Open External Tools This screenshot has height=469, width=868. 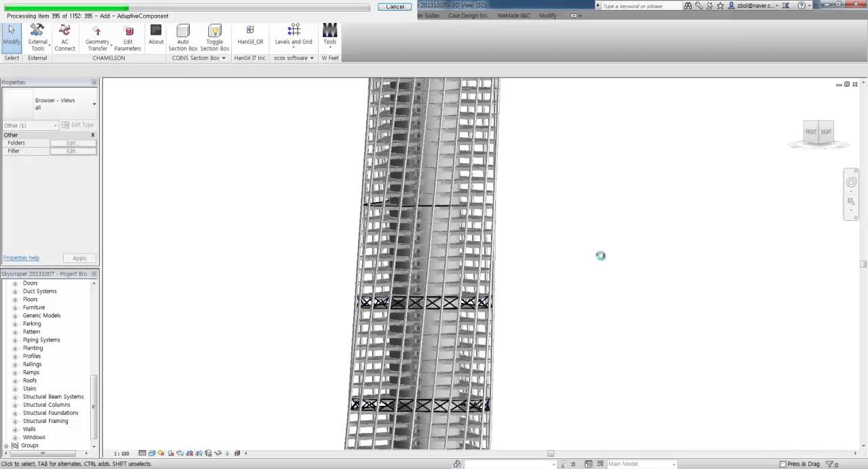pyautogui.click(x=37, y=38)
